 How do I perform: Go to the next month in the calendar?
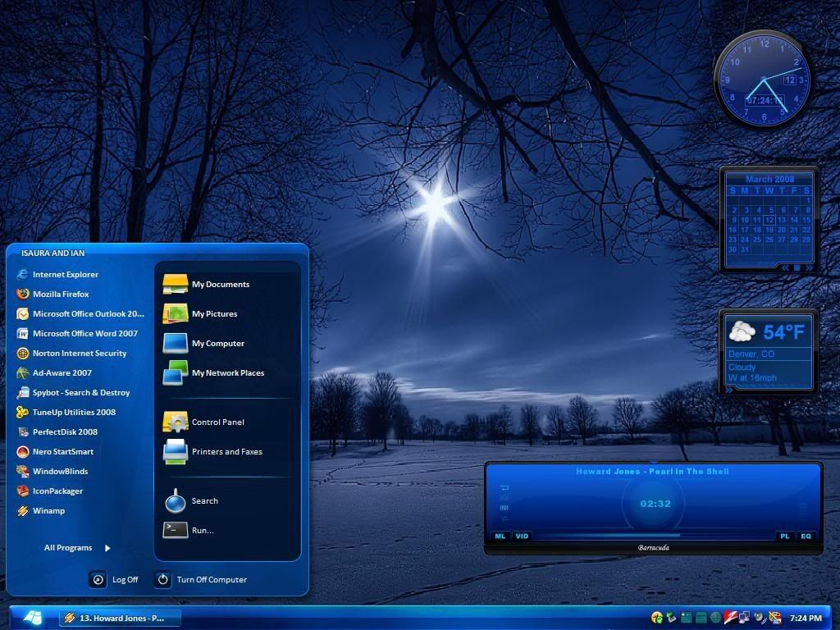tap(808, 267)
